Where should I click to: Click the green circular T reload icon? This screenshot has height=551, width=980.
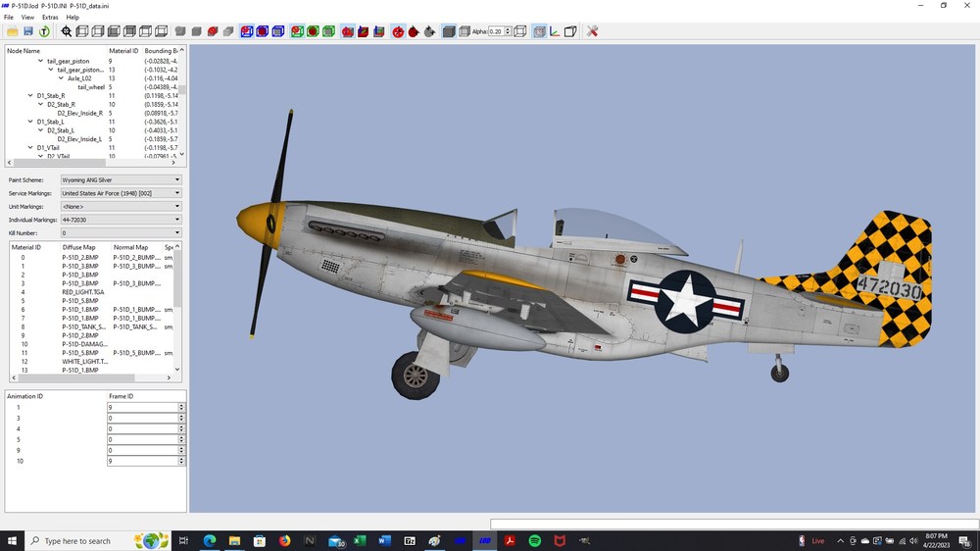point(44,31)
